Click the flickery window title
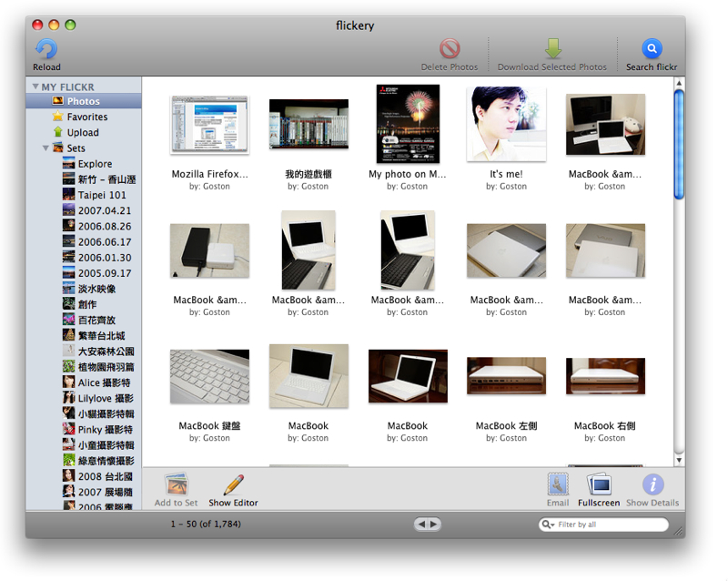 pyautogui.click(x=355, y=25)
